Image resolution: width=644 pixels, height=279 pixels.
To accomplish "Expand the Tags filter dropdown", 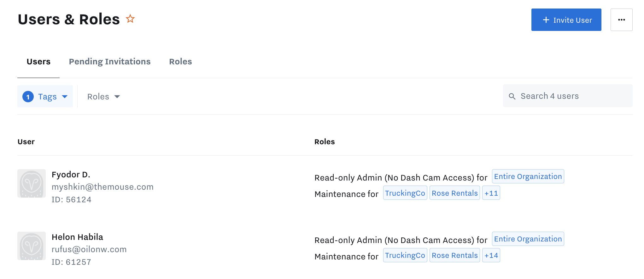I will [x=45, y=96].
